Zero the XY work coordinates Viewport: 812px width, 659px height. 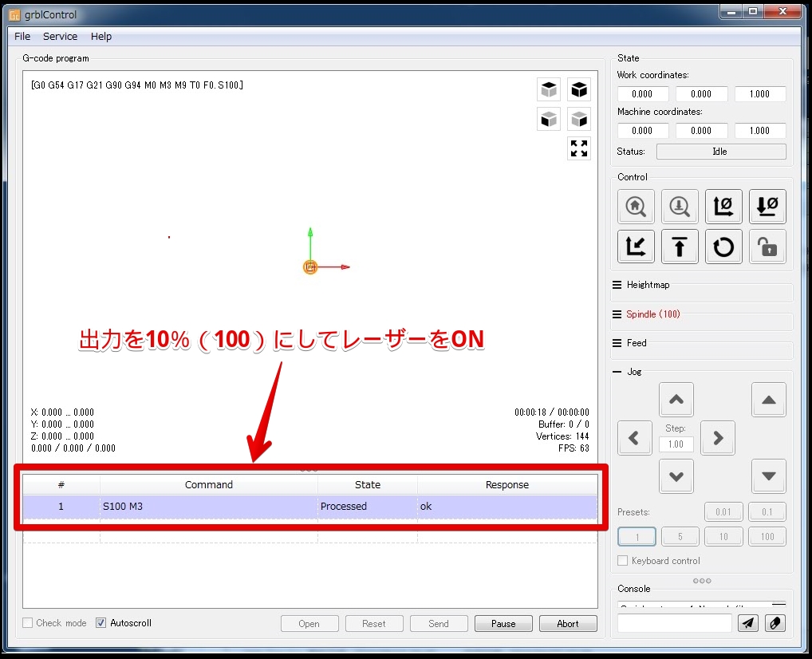(x=723, y=207)
